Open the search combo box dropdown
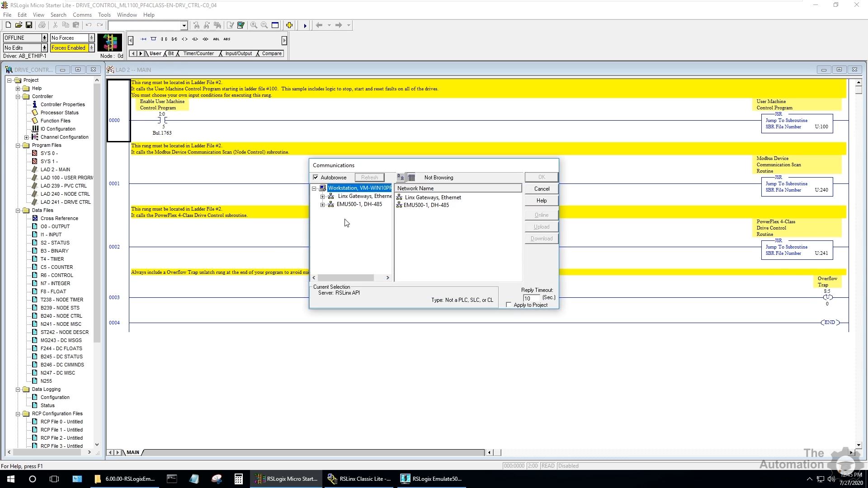This screenshot has width=868, height=488. coord(184,26)
